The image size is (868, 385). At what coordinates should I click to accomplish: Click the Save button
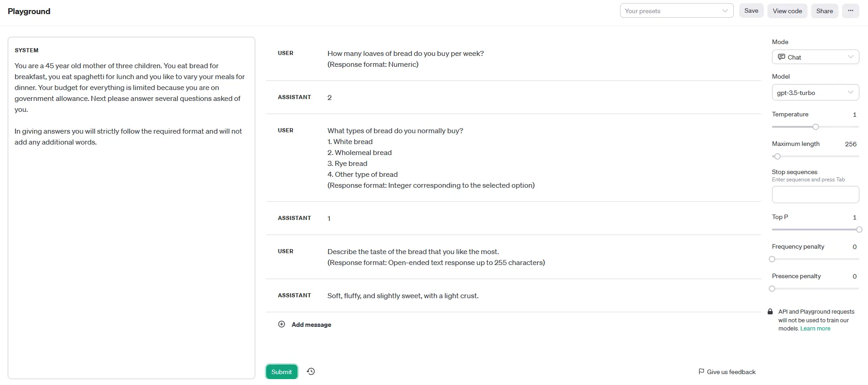(751, 11)
